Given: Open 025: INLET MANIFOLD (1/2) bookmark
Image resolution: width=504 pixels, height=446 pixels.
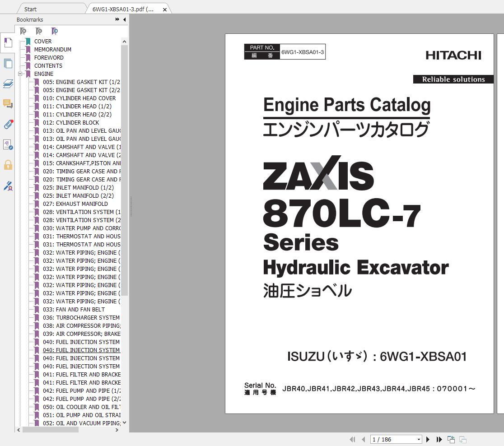Looking at the screenshot, I should point(78,188).
